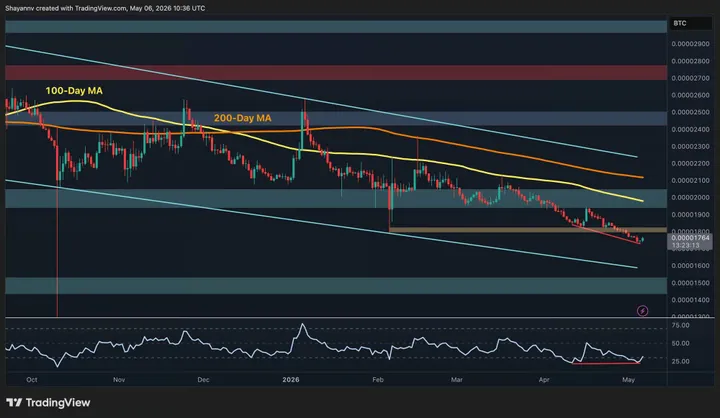The width and height of the screenshot is (720, 418).
Task: Click the red RSI divergence line
Action: [x=606, y=363]
